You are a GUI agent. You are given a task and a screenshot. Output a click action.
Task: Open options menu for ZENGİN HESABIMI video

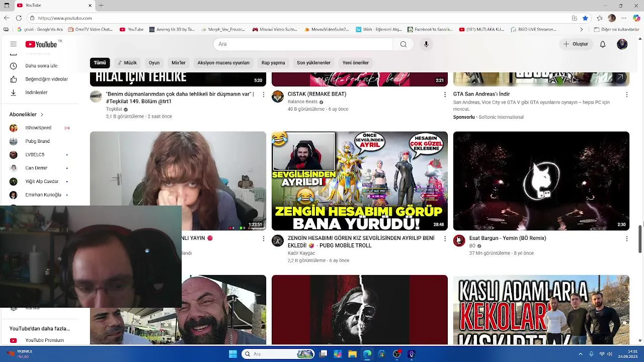tap(445, 239)
